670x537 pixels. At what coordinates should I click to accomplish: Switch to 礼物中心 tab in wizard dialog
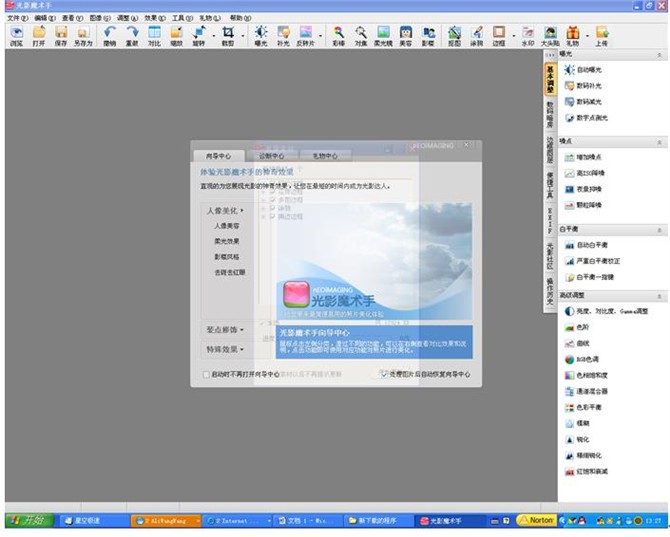pos(325,156)
